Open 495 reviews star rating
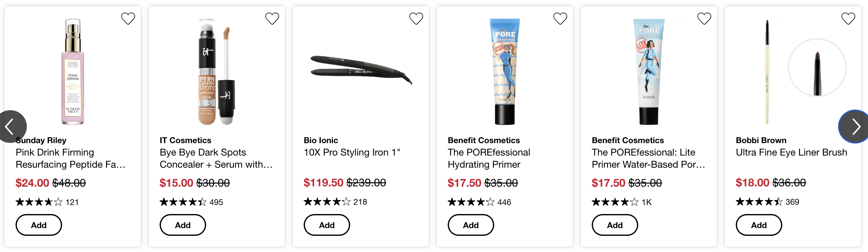Viewport: 868px width, 252px height. (191, 202)
